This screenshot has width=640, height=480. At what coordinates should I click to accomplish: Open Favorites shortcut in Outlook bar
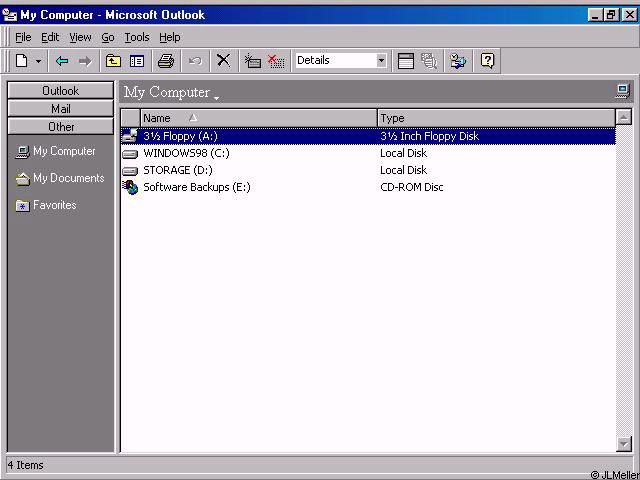point(46,205)
